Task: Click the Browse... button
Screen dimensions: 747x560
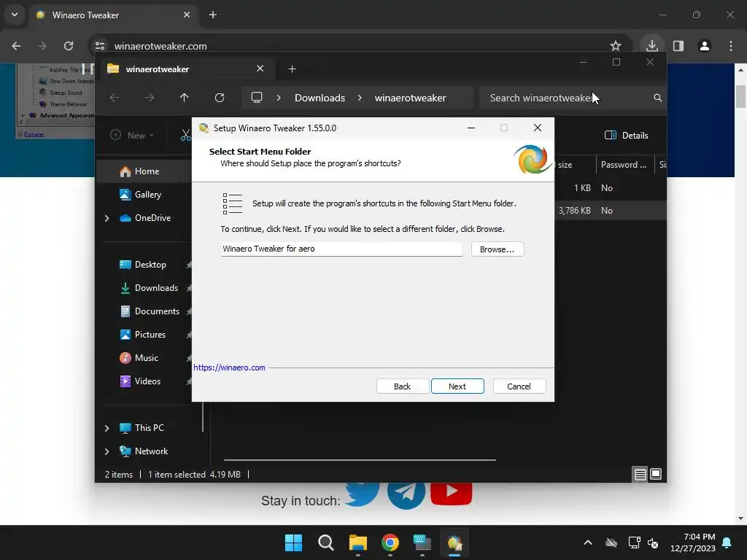Action: (x=498, y=249)
